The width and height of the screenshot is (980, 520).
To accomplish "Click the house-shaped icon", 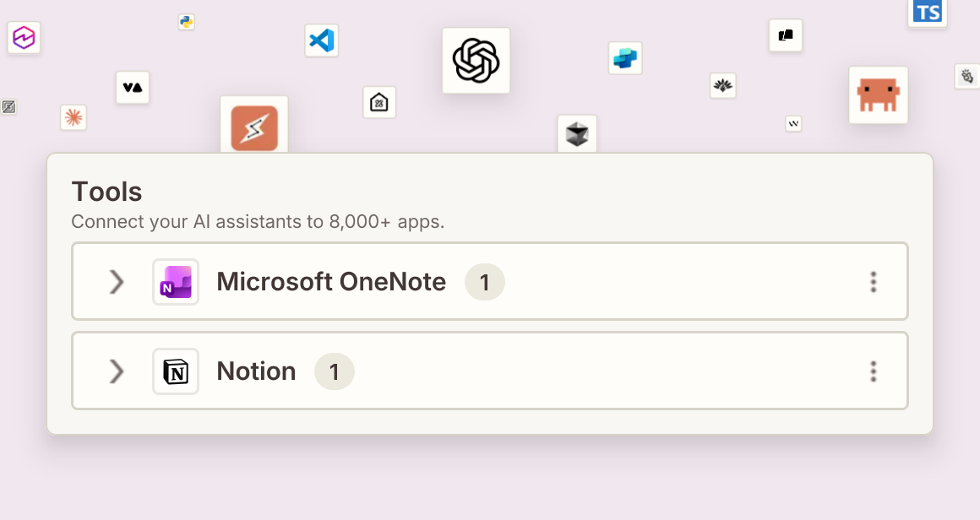I will [x=379, y=102].
